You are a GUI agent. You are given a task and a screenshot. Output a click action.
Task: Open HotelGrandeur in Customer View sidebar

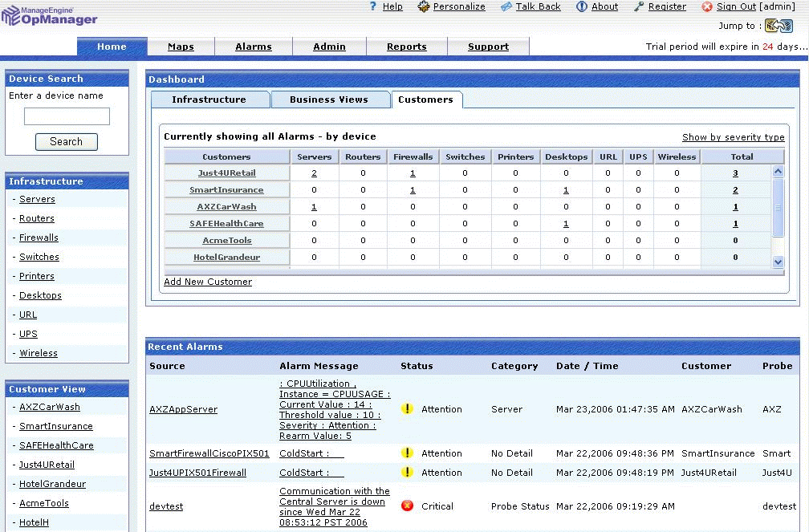(x=53, y=484)
